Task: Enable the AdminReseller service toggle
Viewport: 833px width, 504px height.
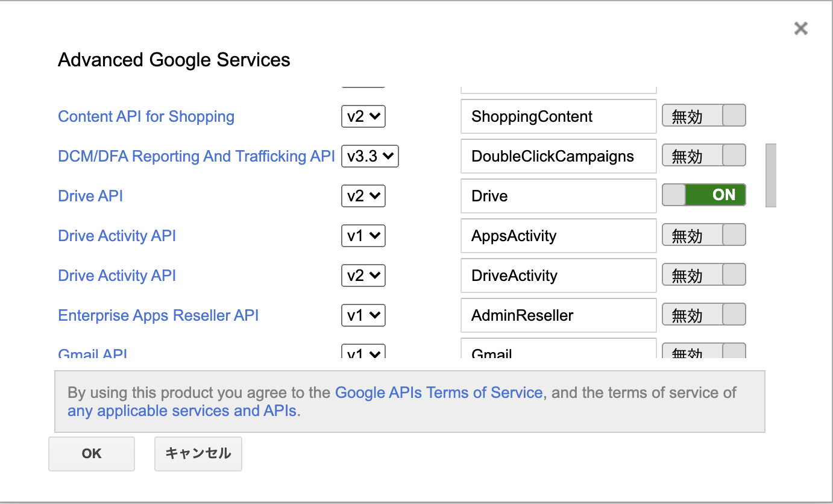Action: (703, 315)
